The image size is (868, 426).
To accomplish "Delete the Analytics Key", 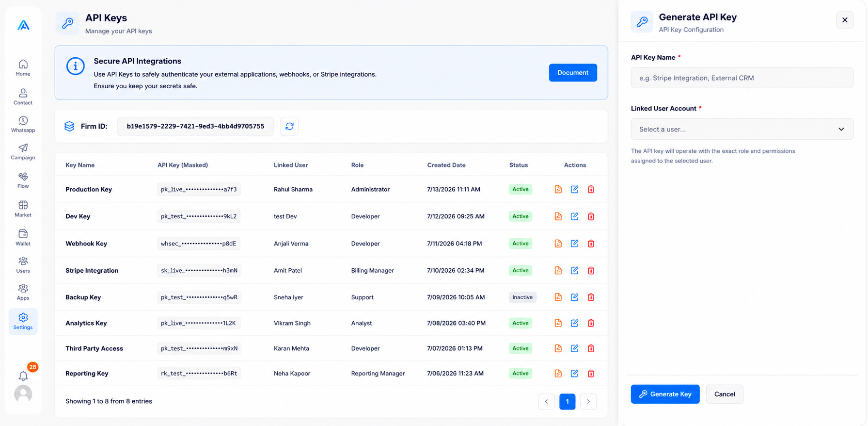I will [x=591, y=323].
